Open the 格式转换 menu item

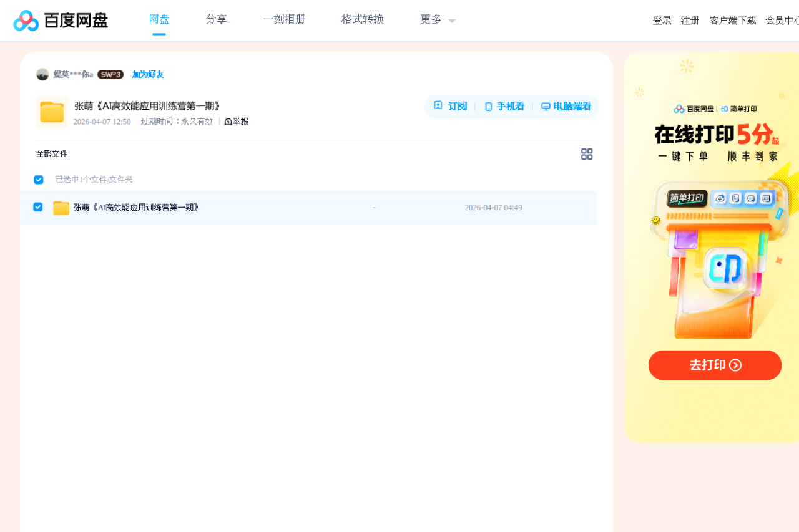[362, 19]
